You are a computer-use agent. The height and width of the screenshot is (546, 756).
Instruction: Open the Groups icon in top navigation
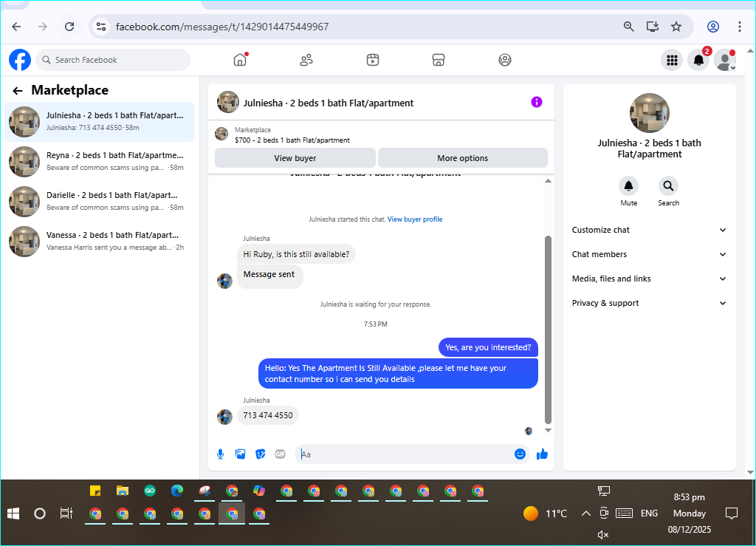point(505,60)
